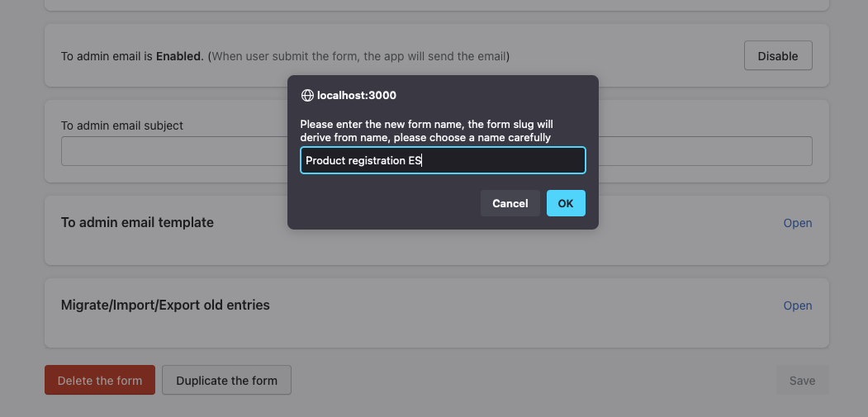This screenshot has height=417, width=868.
Task: Focus the form name field containing 'Product registration ES'
Action: 443,161
